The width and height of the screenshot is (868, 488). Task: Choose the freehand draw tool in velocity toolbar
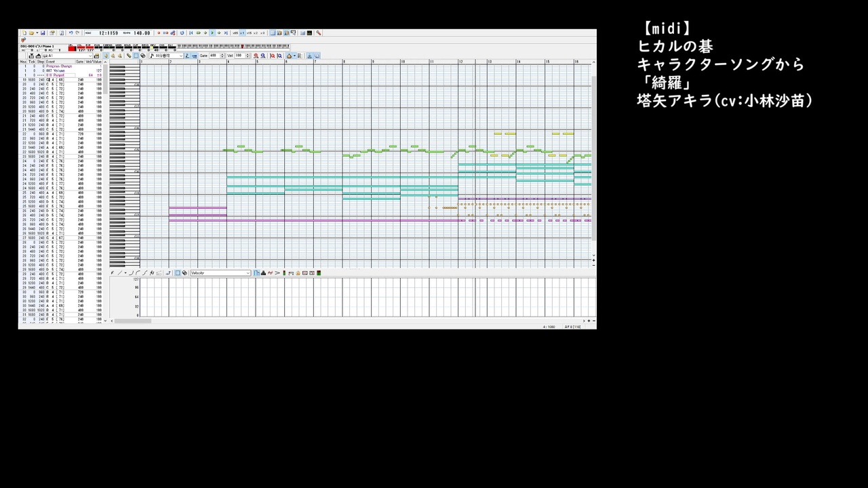pos(113,273)
